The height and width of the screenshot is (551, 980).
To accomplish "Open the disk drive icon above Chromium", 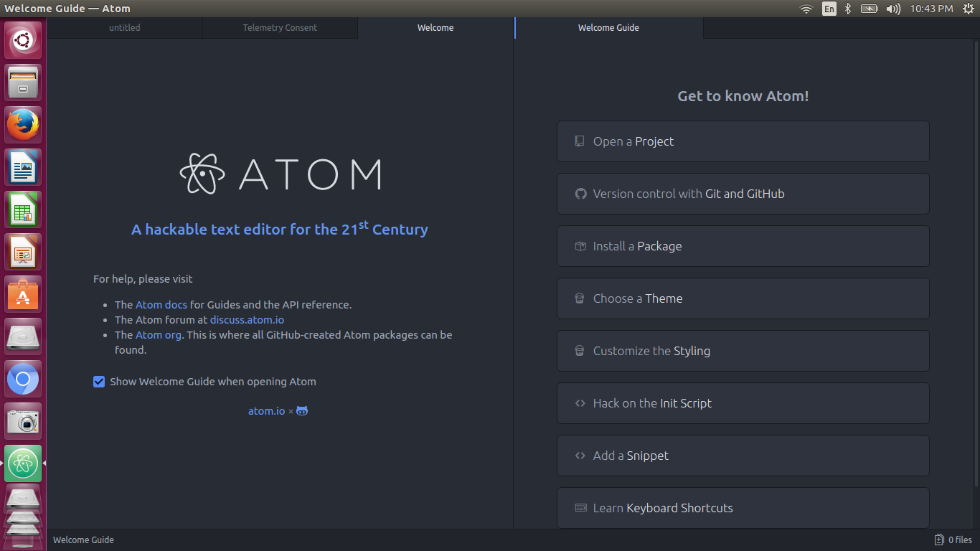I will 23,336.
